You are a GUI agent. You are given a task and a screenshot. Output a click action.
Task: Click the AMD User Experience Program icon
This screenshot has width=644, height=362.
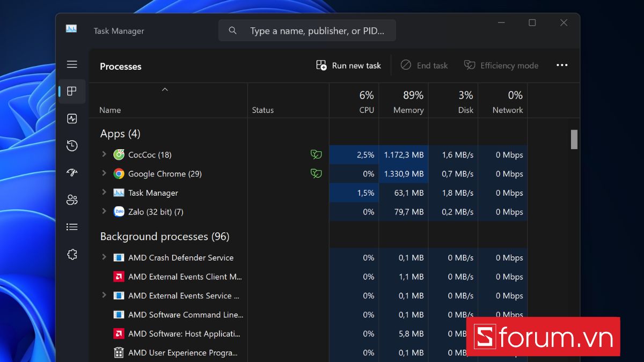119,353
